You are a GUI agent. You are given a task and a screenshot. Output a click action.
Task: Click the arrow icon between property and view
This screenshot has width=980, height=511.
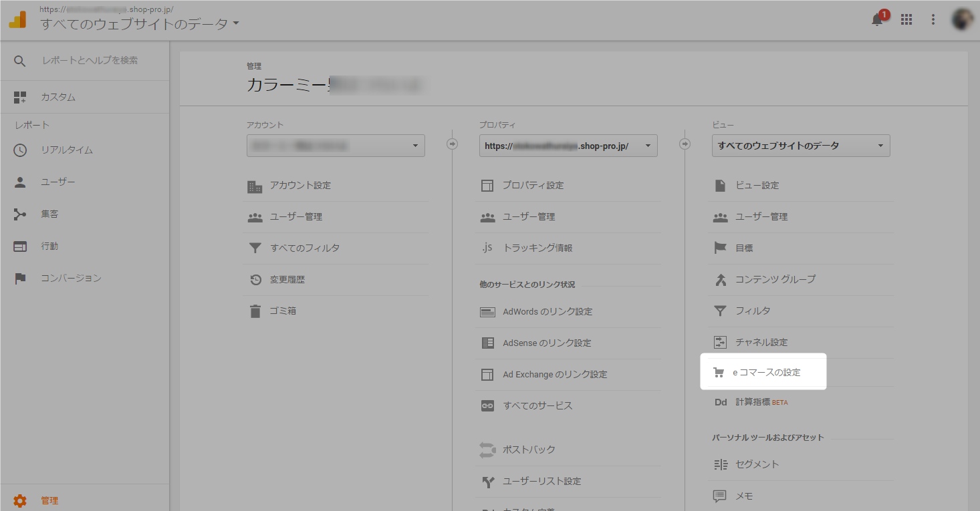(x=685, y=144)
